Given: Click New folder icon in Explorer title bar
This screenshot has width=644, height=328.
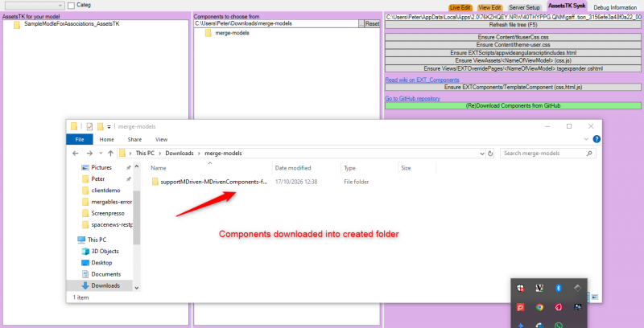Looking at the screenshot, I should click(x=100, y=126).
